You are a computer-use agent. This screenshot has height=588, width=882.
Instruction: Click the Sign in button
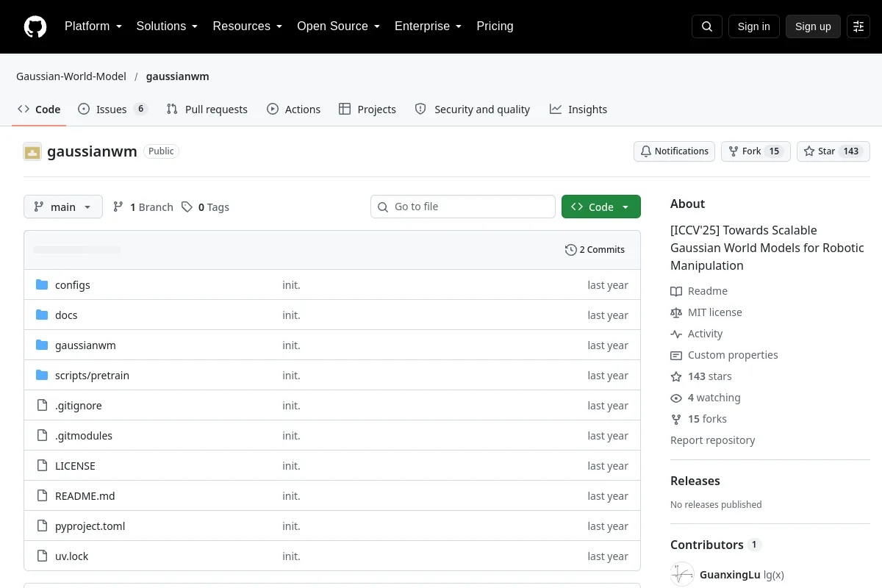coord(753,26)
